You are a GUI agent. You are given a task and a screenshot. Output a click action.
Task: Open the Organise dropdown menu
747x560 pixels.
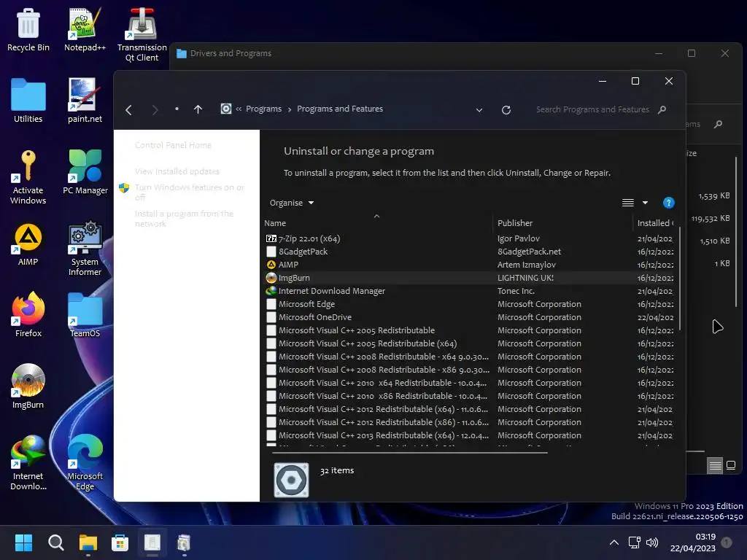click(x=292, y=203)
